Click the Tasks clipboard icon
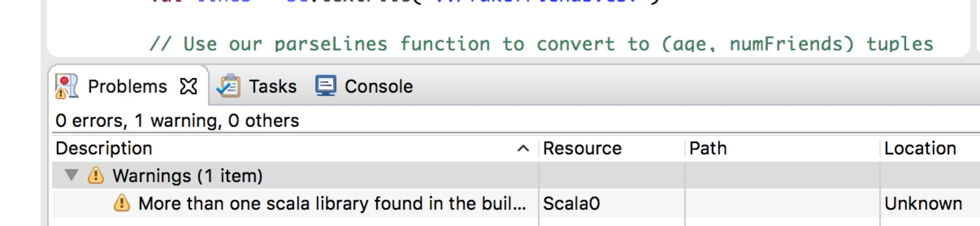Screen dimensions: 980x226 click(x=229, y=86)
